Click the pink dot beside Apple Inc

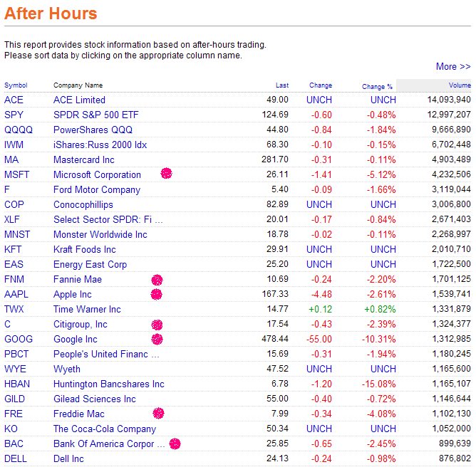coord(157,294)
